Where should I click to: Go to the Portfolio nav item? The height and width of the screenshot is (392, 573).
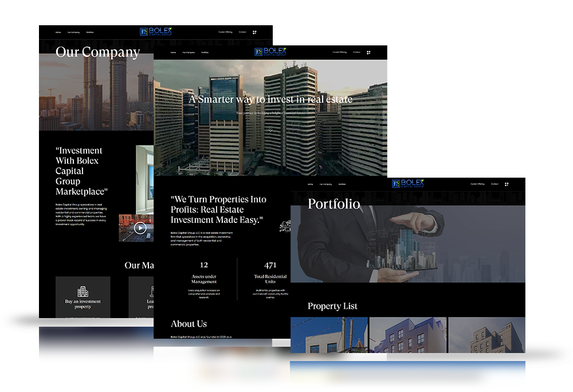click(x=205, y=52)
